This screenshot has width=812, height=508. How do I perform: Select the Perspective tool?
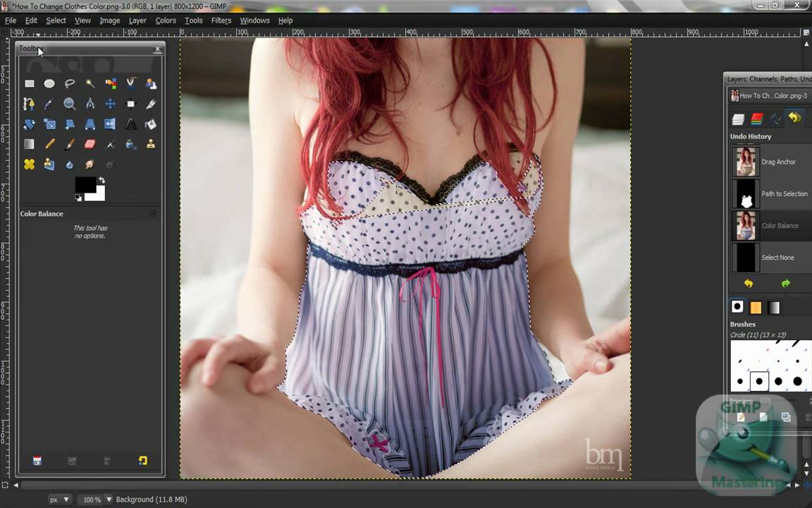[x=90, y=124]
